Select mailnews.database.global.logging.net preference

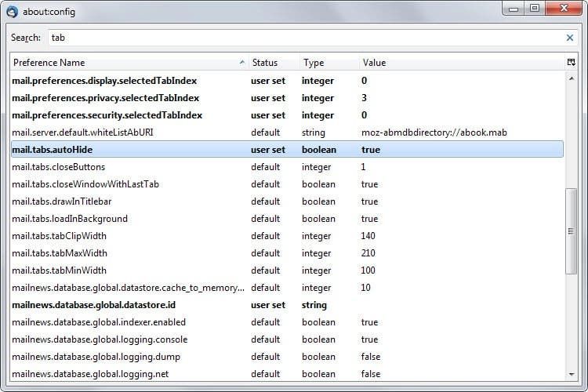coord(287,374)
